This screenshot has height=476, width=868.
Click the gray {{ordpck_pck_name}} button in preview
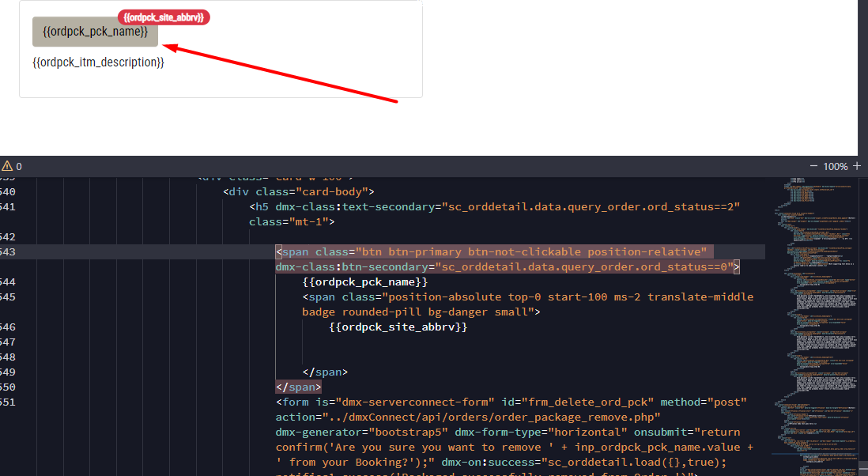pos(95,32)
